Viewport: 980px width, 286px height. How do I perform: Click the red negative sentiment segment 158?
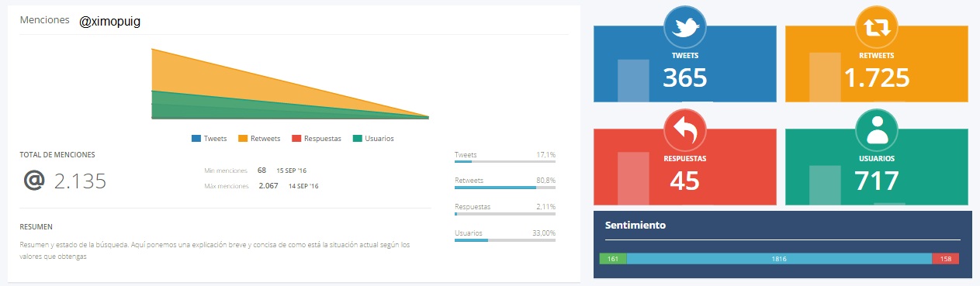pyautogui.click(x=945, y=259)
